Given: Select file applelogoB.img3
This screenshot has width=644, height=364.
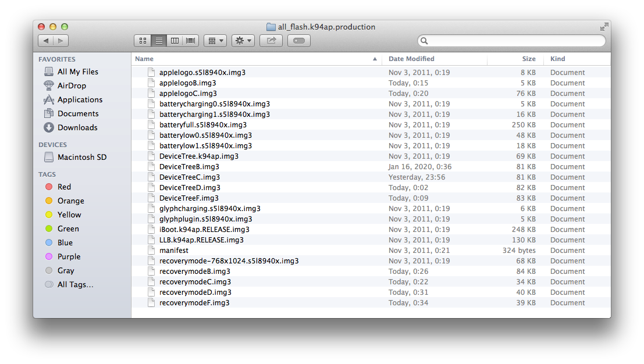Looking at the screenshot, I should (371, 83).
